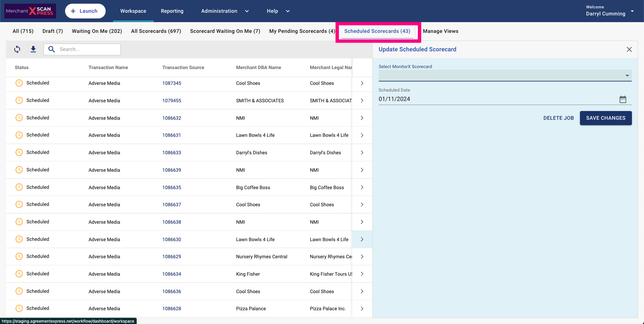The width and height of the screenshot is (644, 324).
Task: Click the MerchantX Scan Press logo
Action: click(30, 11)
